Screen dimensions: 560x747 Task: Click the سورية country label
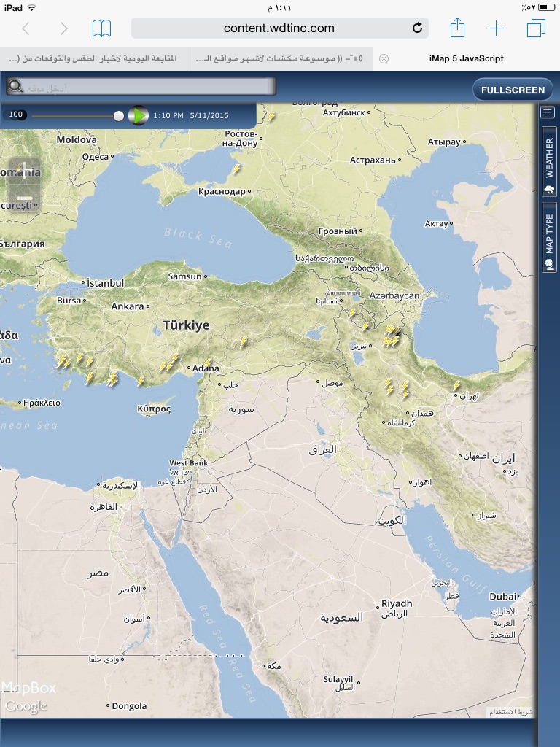(241, 409)
